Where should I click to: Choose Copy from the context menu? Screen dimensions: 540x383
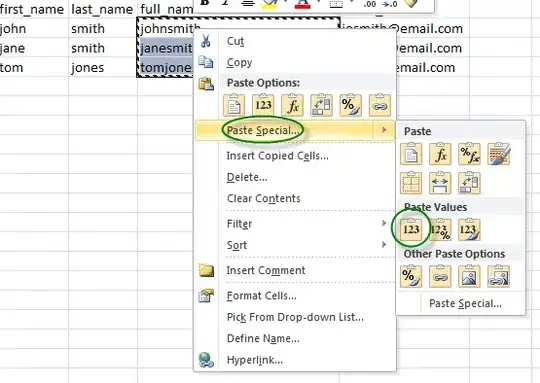click(x=239, y=63)
